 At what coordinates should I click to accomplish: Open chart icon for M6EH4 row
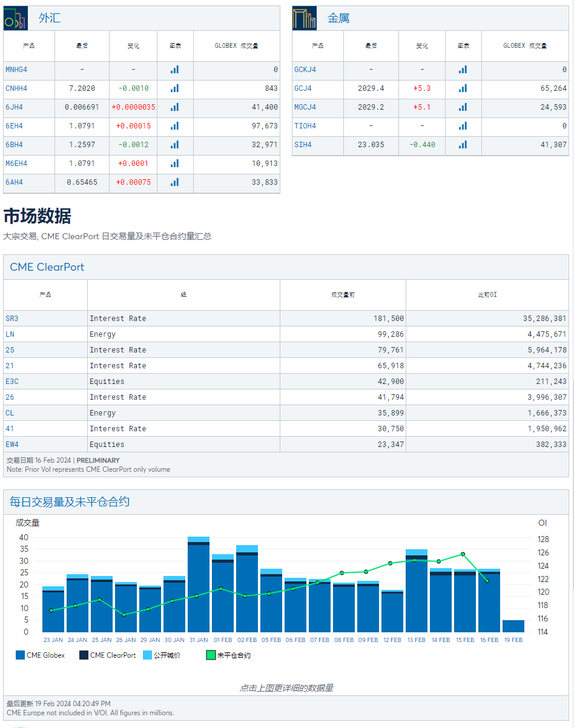pyautogui.click(x=174, y=164)
